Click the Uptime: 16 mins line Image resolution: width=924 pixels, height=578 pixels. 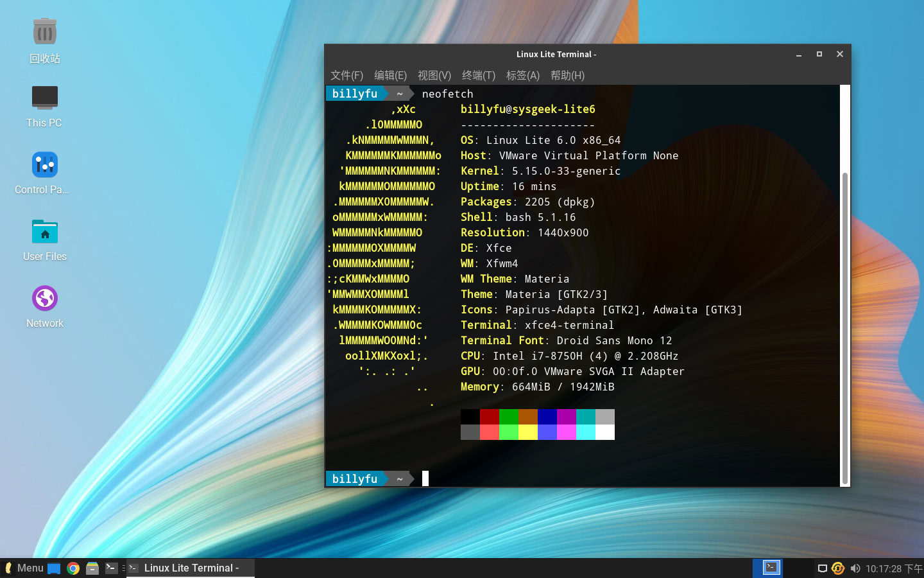tap(508, 186)
